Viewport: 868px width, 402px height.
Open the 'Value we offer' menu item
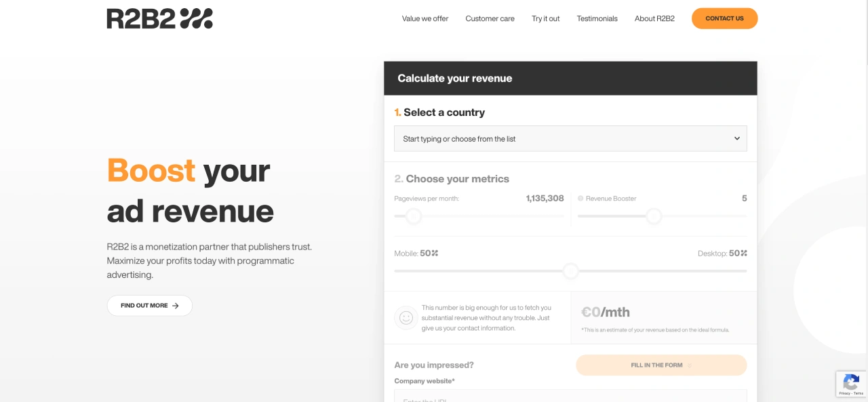pos(425,18)
